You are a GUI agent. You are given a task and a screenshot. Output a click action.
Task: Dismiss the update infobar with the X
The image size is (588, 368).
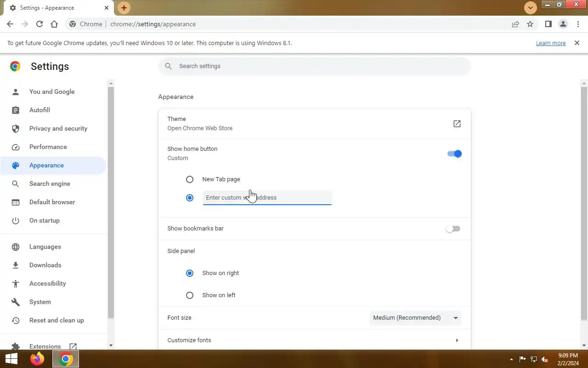(577, 43)
